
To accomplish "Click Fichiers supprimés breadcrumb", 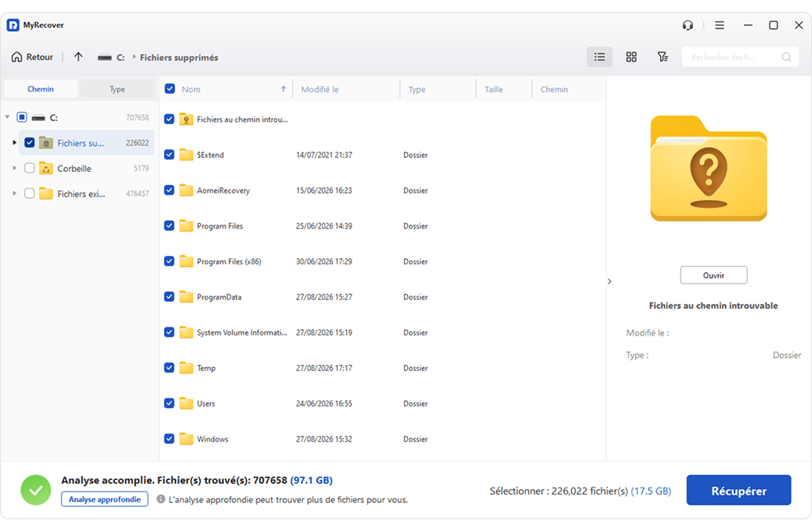I will [x=179, y=58].
